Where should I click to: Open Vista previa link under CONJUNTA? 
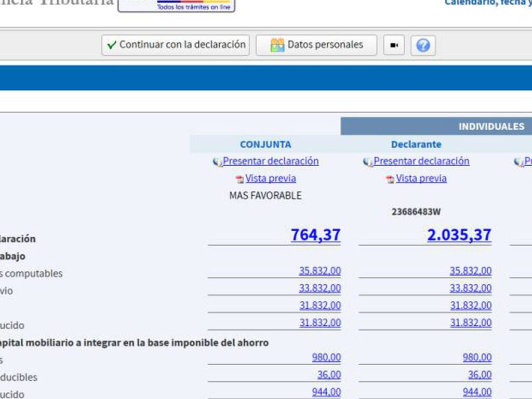[x=271, y=178]
